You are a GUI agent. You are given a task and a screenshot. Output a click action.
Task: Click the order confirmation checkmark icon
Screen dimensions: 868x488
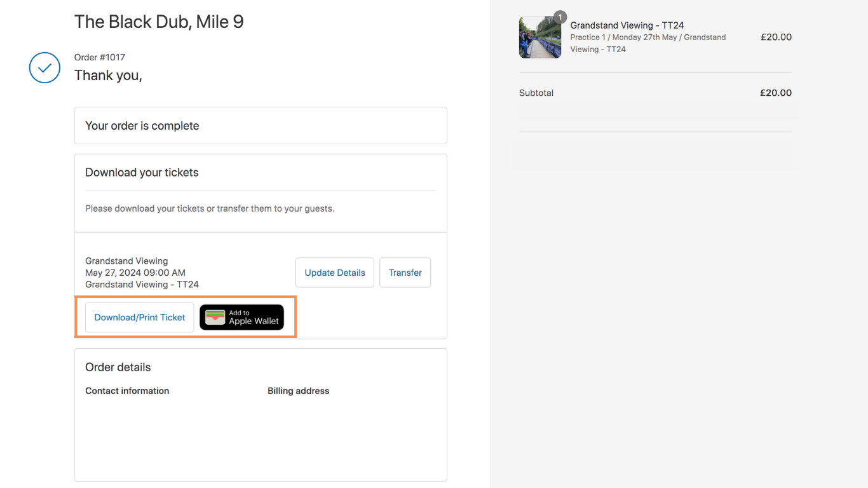44,67
